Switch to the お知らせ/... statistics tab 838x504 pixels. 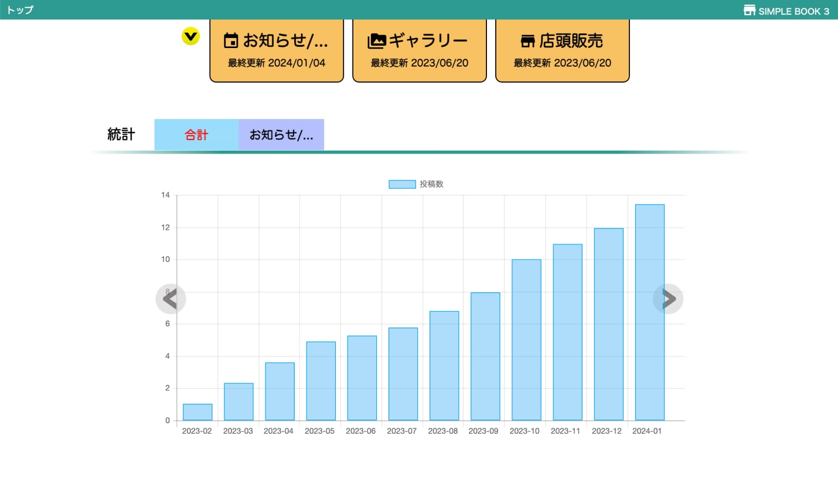coord(281,135)
